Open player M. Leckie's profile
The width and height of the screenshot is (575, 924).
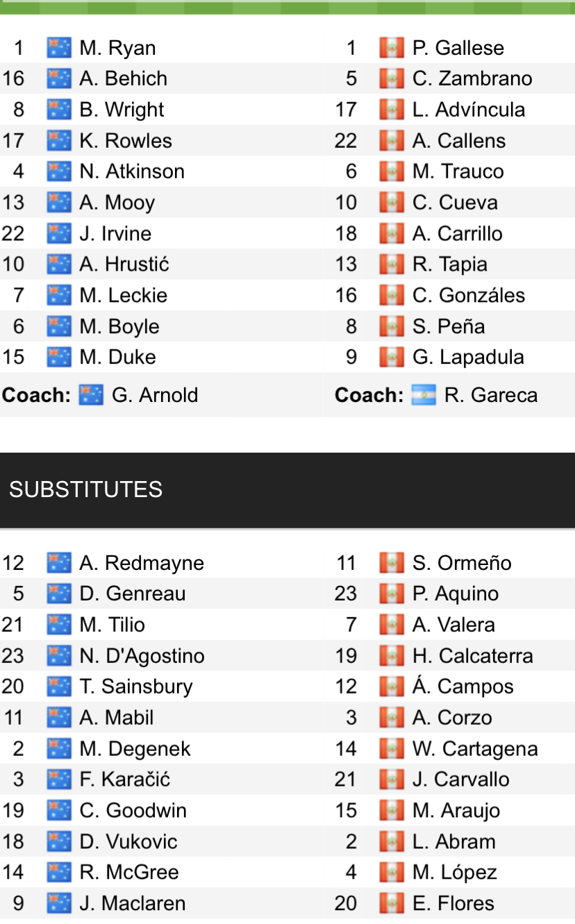pyautogui.click(x=124, y=296)
